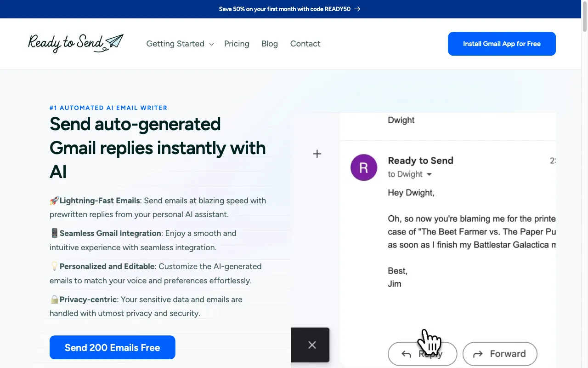
Task: Click the rocket emoji icon
Action: pyautogui.click(x=54, y=201)
